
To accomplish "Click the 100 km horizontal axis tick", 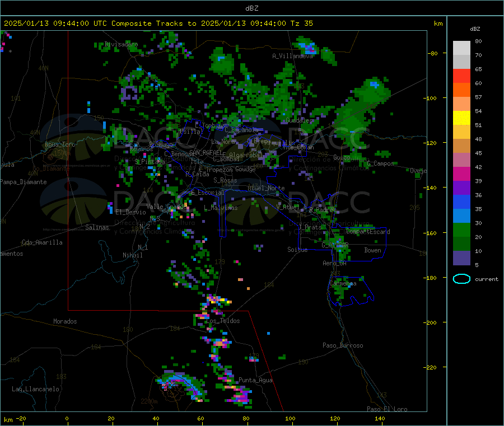I will [x=290, y=418].
